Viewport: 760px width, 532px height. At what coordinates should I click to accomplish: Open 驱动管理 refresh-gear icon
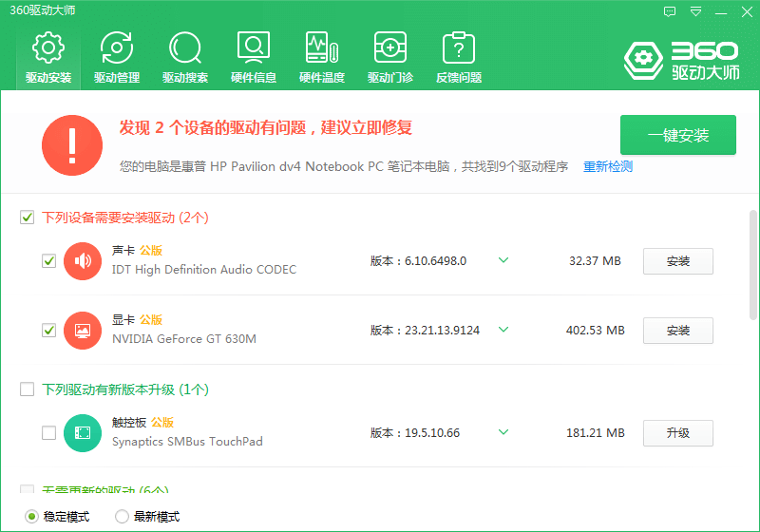(x=117, y=47)
